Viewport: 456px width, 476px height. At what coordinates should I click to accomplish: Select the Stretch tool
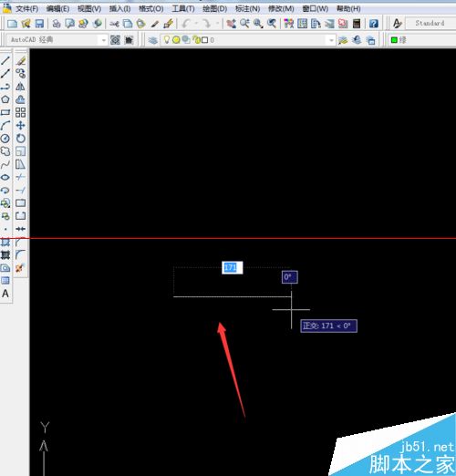[x=21, y=164]
